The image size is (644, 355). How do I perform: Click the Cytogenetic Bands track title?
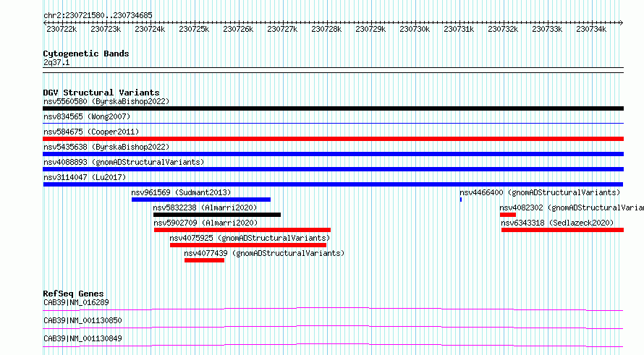click(x=86, y=54)
